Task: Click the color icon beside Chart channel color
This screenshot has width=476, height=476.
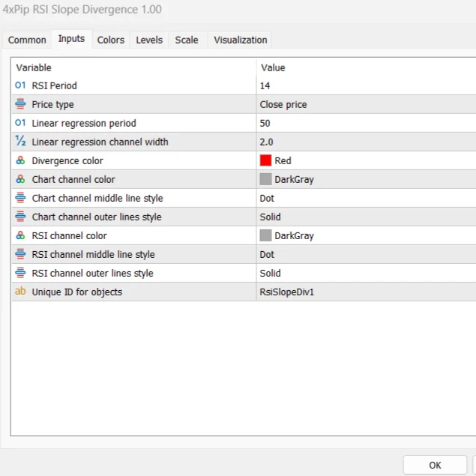Action: [x=20, y=179]
